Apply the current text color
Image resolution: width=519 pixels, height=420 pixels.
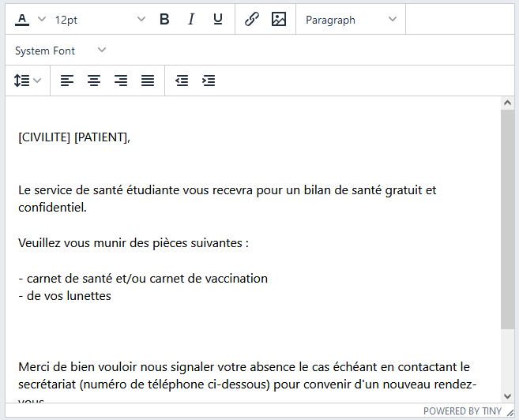tap(22, 20)
